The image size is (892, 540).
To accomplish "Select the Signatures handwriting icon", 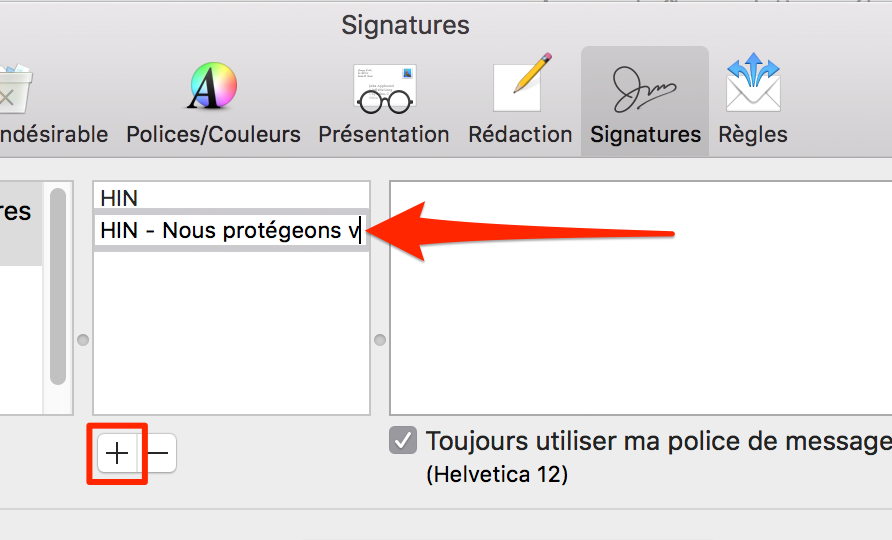I will [x=644, y=89].
